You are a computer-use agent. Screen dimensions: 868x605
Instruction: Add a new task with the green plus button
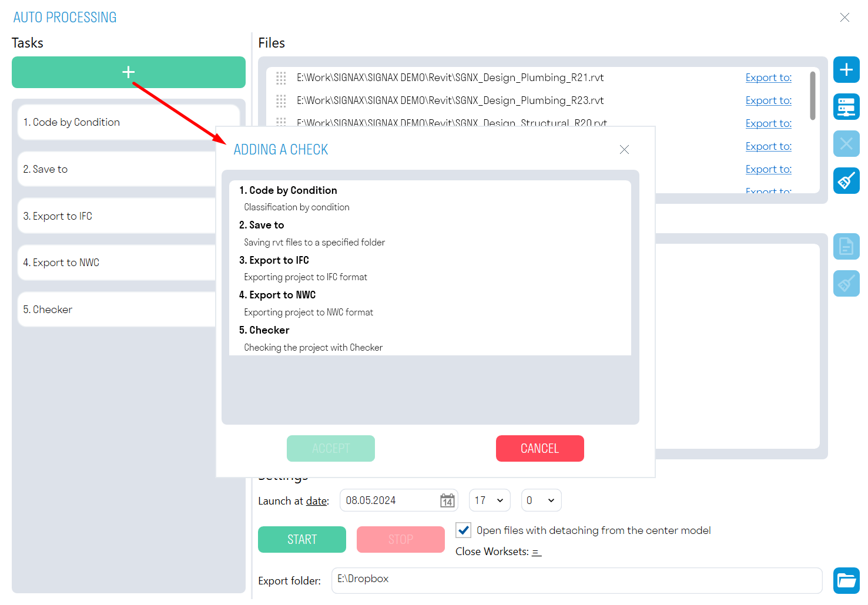129,72
